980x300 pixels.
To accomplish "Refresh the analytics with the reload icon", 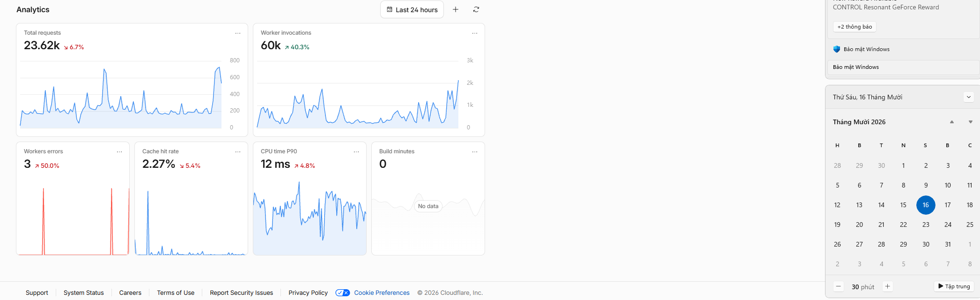I will (x=476, y=9).
